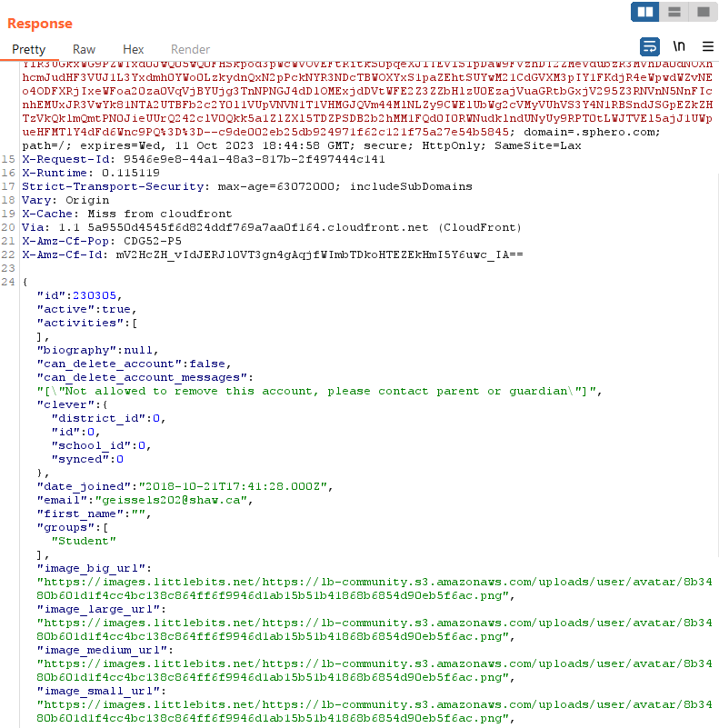Toggle word wrap in response
Screen dimensions: 719x728
tap(650, 46)
